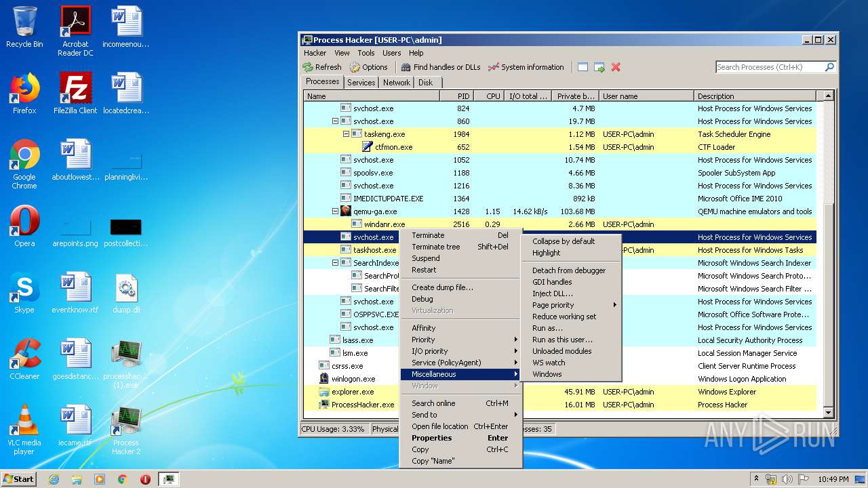Sort by the CPU column header
The height and width of the screenshot is (488, 868).
tap(488, 96)
